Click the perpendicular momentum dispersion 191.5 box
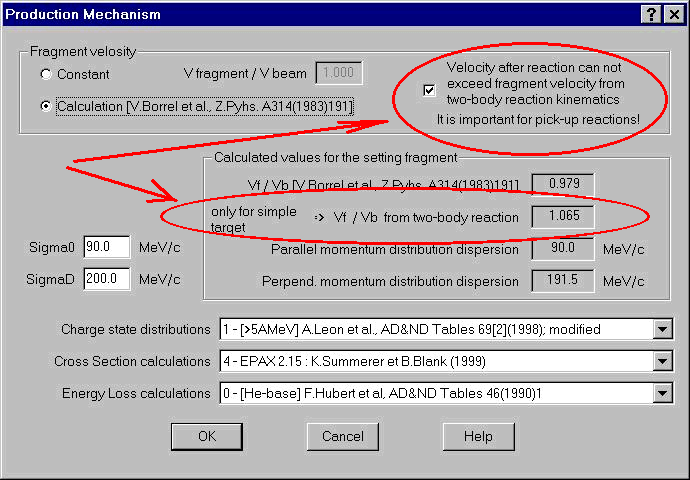This screenshot has height=480, width=690. point(563,281)
